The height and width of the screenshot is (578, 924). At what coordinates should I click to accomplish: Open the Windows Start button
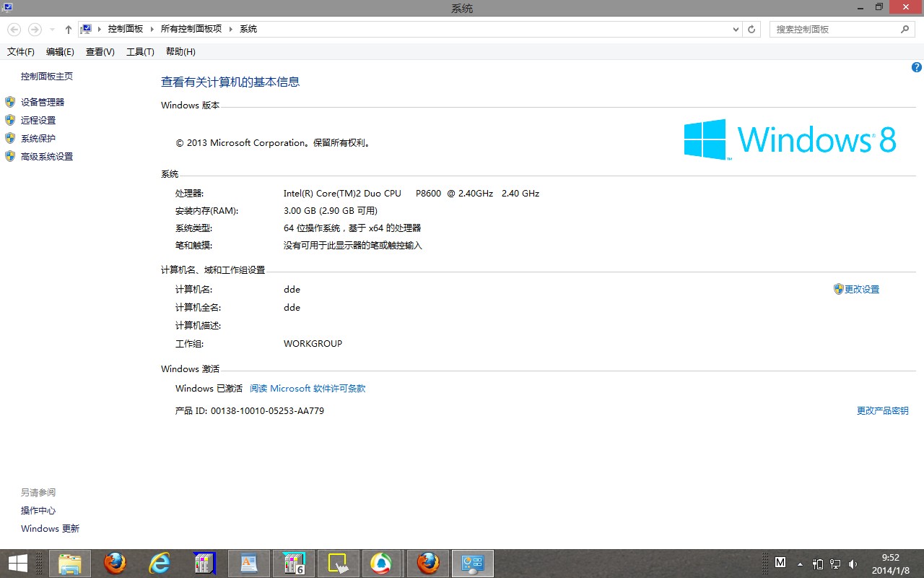(17, 564)
